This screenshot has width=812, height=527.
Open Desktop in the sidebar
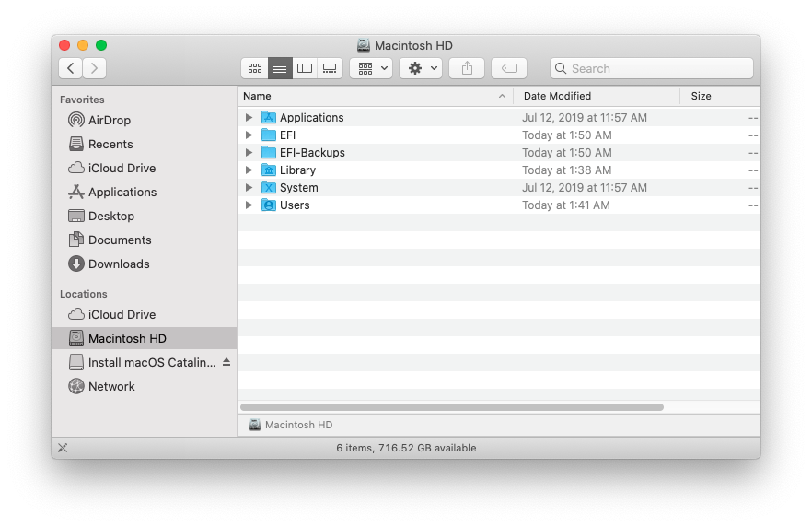(x=144, y=217)
